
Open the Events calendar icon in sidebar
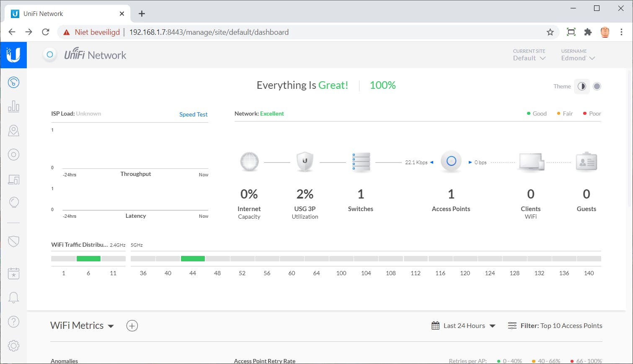pos(13,274)
